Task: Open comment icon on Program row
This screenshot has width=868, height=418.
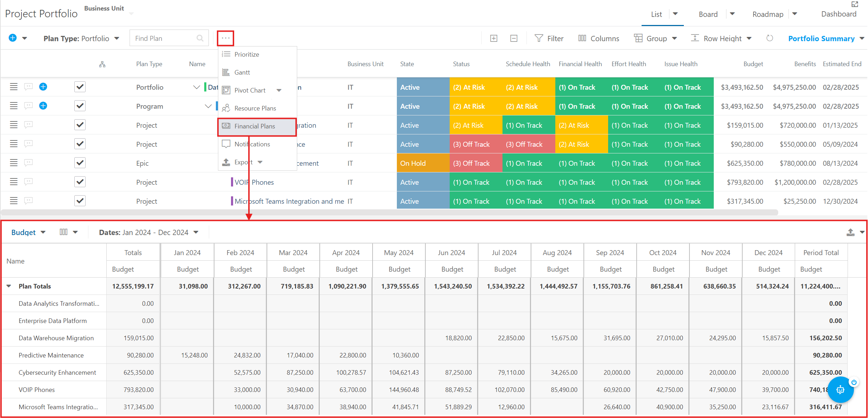Action: click(29, 106)
